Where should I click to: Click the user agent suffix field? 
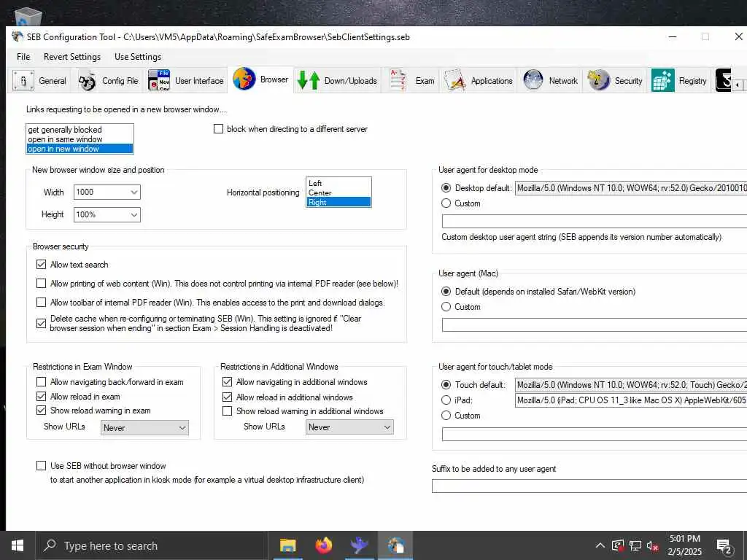[x=589, y=486]
